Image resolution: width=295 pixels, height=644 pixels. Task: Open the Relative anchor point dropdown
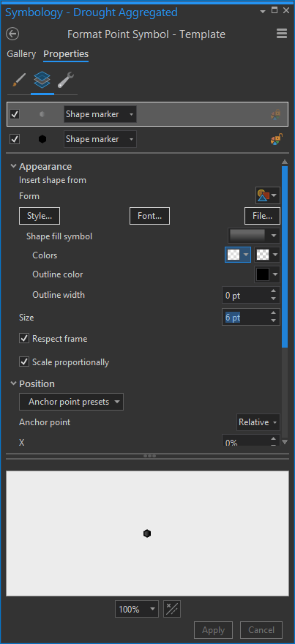[259, 422]
